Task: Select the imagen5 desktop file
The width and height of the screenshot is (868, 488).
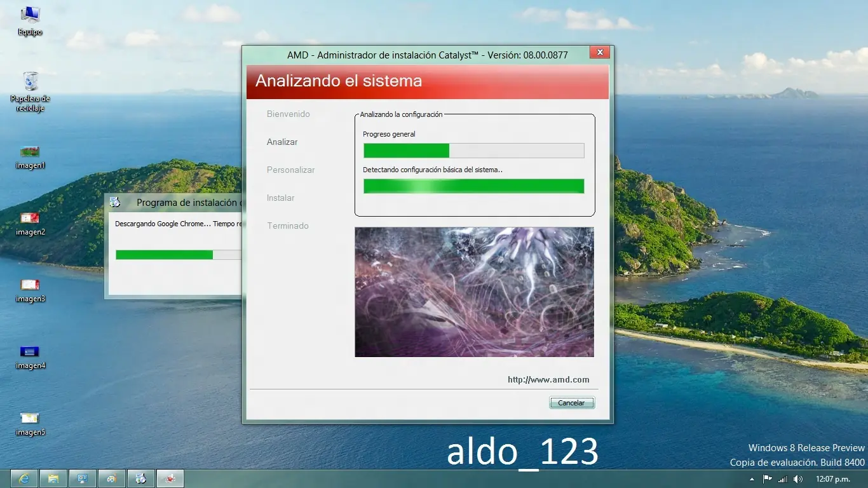Action: [x=30, y=424]
